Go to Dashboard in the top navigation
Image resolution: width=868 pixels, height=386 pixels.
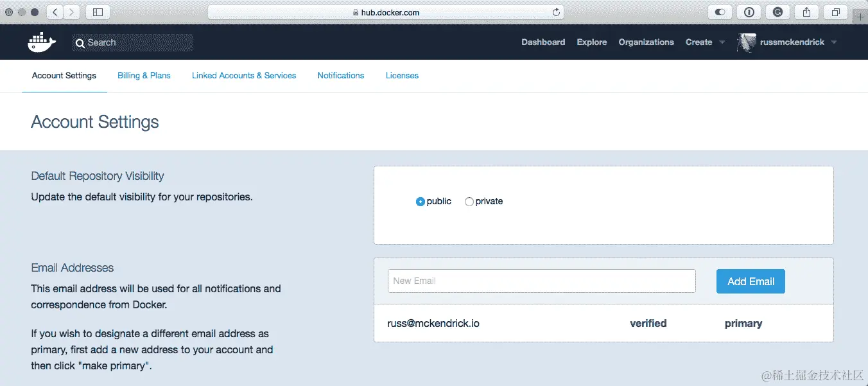tap(543, 42)
